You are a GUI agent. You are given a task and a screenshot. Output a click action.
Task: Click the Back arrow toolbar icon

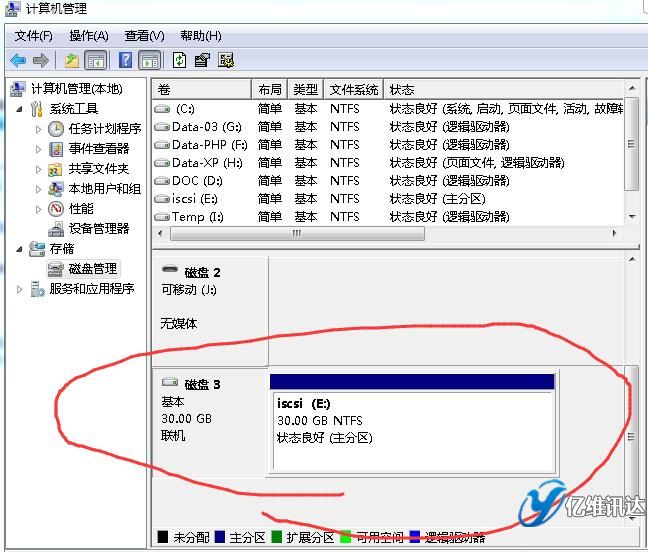[x=18, y=60]
